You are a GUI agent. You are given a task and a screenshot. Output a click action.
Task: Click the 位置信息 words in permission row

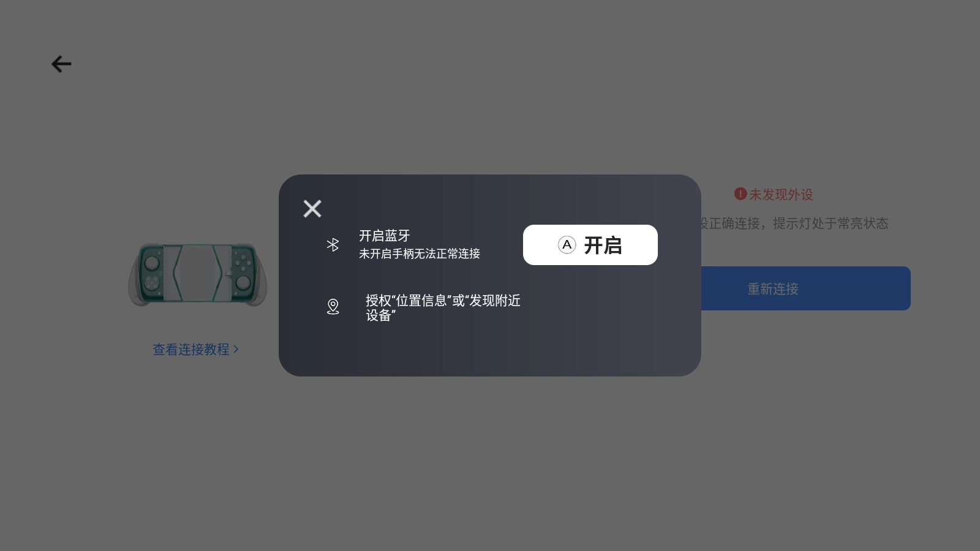coord(421,301)
